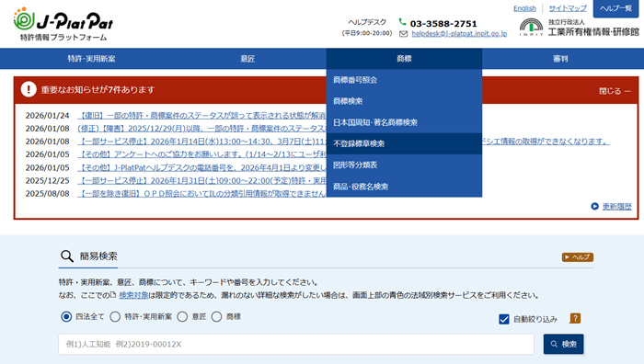Click the envelope mail icon
The height and width of the screenshot is (364, 644).
point(403,34)
